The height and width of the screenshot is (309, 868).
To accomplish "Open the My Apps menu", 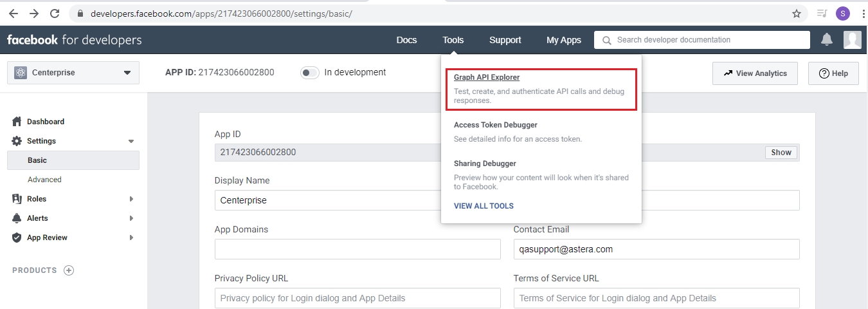I will (563, 40).
